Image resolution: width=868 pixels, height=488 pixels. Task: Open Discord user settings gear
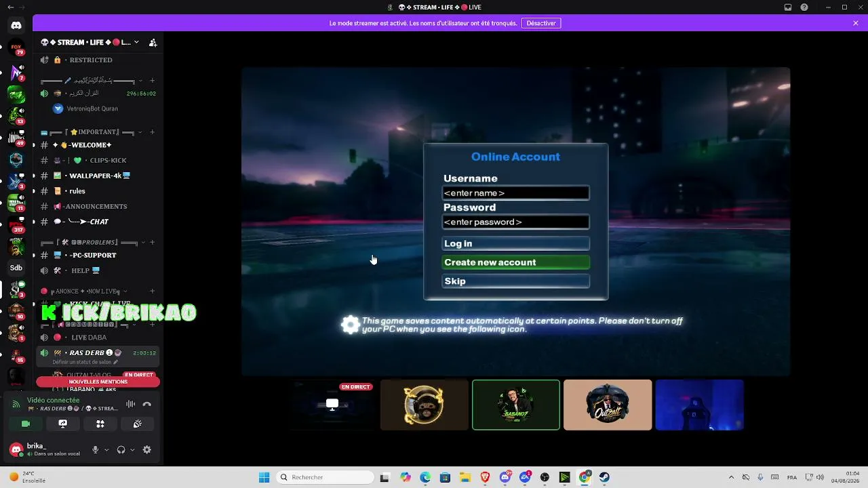click(147, 449)
